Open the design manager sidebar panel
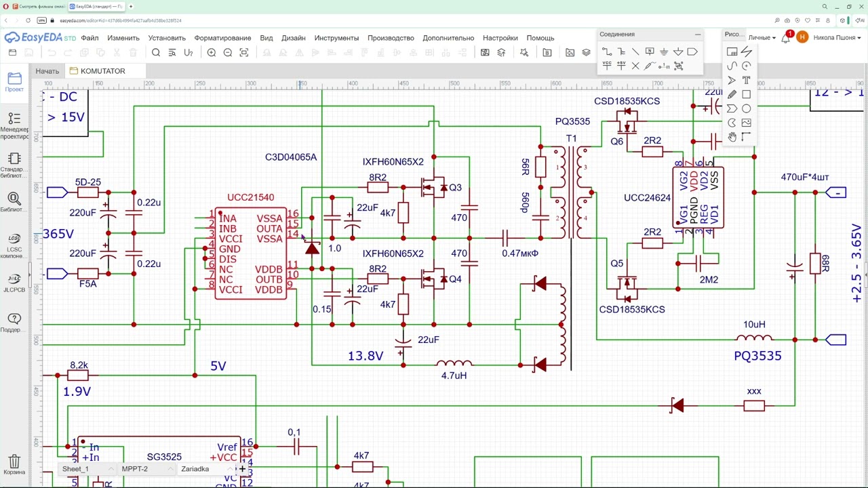868x488 pixels. pyautogui.click(x=14, y=125)
